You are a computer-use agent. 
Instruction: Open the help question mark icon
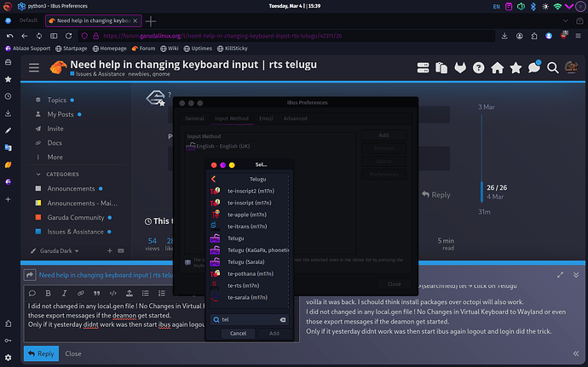point(479,68)
